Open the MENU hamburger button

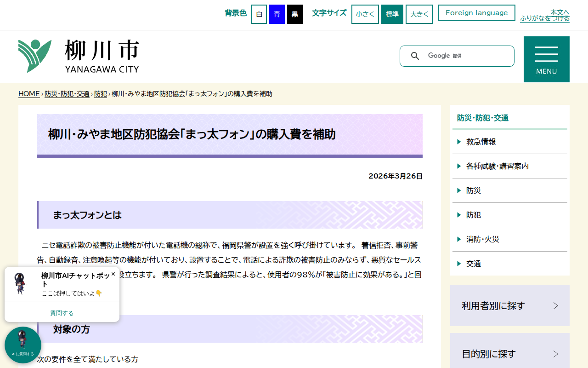[x=547, y=59]
